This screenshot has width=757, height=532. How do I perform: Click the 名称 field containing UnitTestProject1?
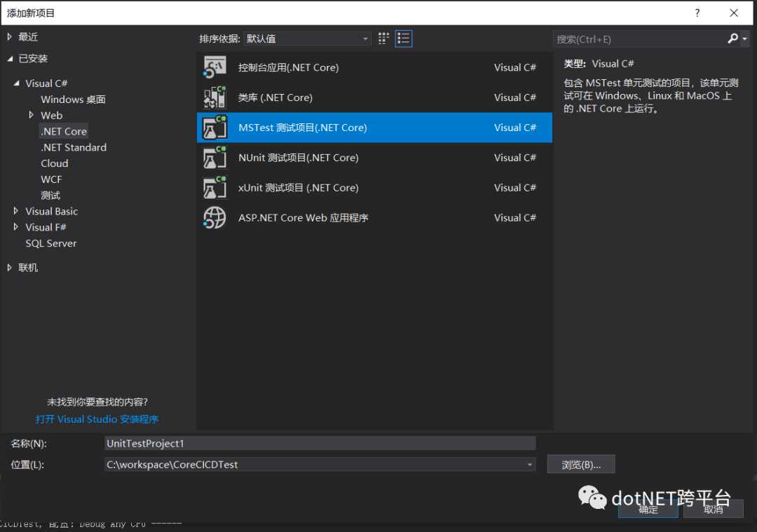(320, 443)
